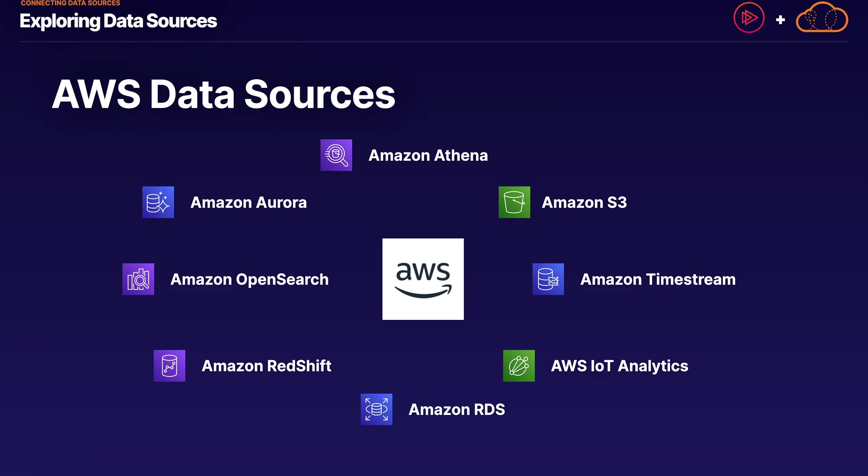The width and height of the screenshot is (868, 476).
Task: Click the Amazon RedShift icon
Action: (x=169, y=366)
